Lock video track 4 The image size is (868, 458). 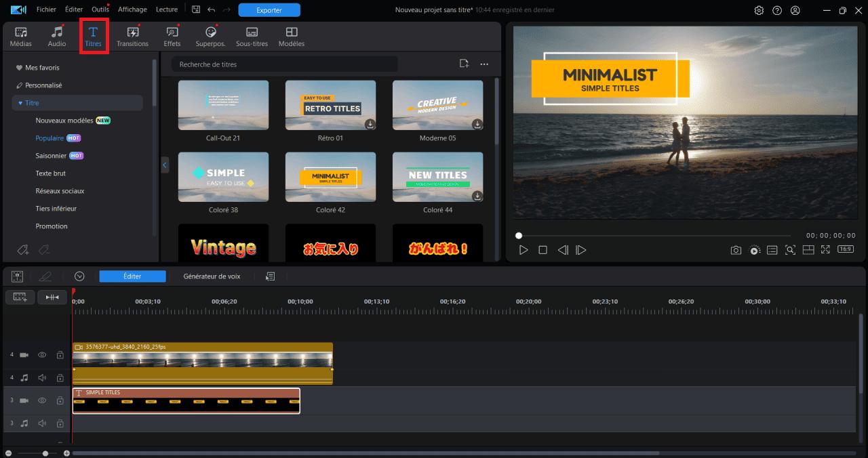(x=60, y=355)
